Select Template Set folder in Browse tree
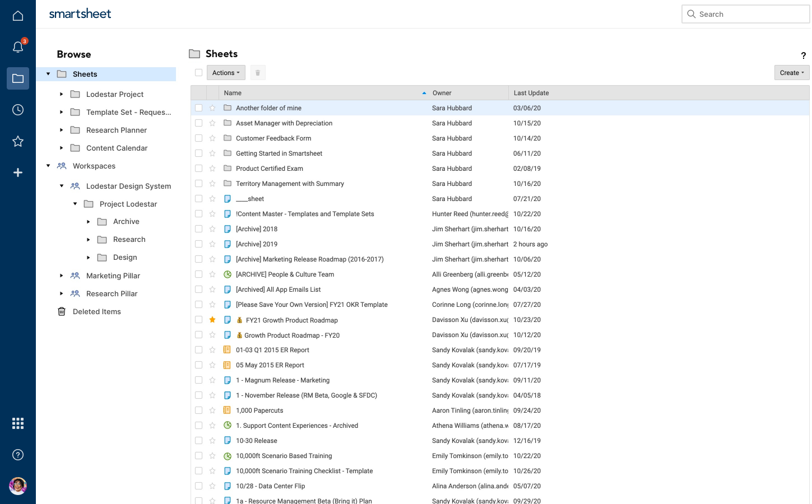812x504 pixels. (129, 112)
